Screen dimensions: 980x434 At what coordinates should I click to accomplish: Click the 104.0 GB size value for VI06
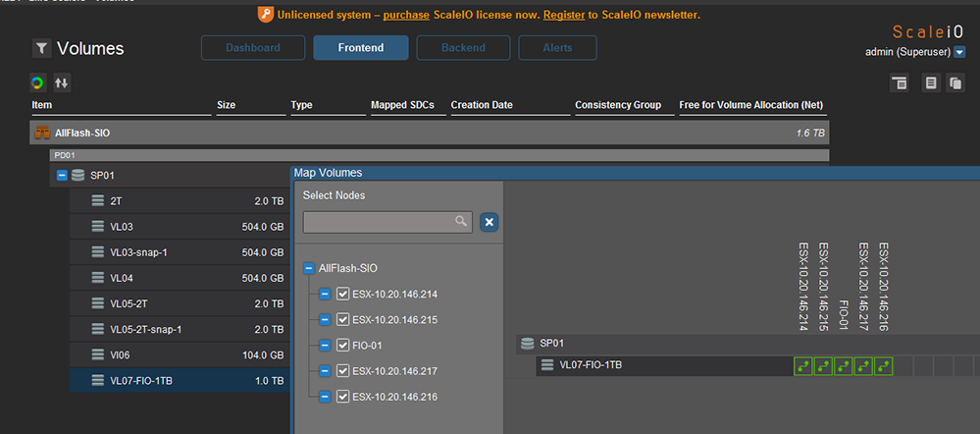click(263, 354)
